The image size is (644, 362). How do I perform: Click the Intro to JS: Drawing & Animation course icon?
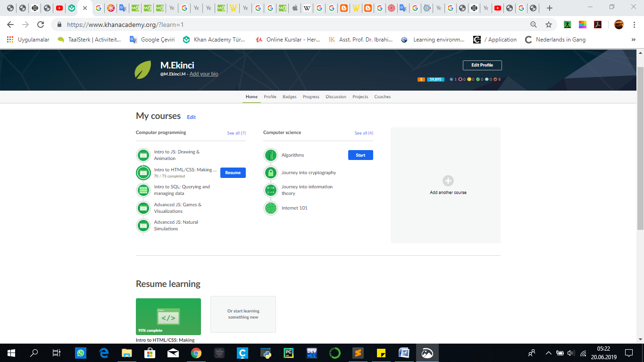coord(143,155)
